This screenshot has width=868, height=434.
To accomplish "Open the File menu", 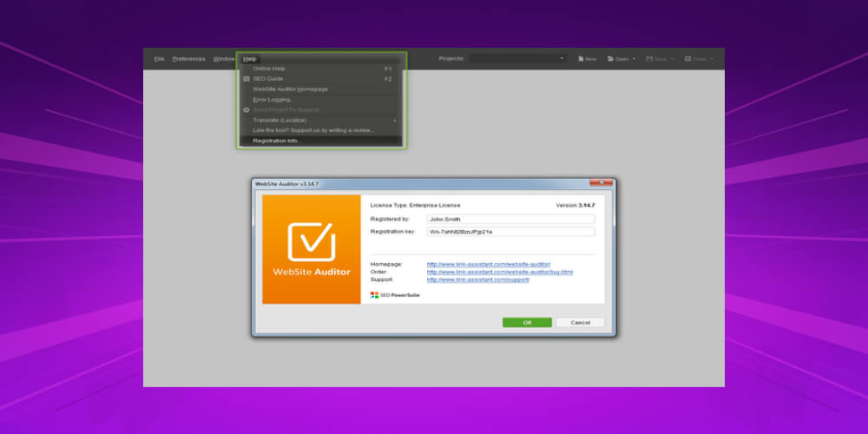I will click(x=159, y=59).
